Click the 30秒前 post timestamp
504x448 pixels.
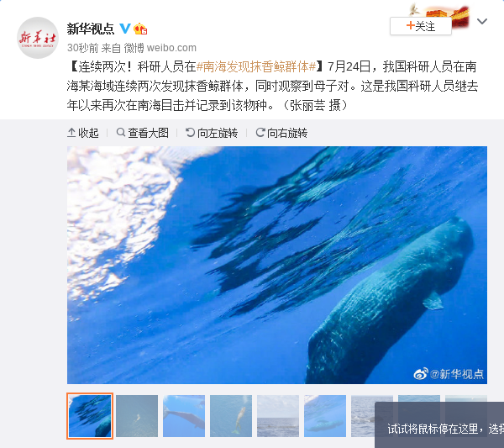[x=82, y=48]
